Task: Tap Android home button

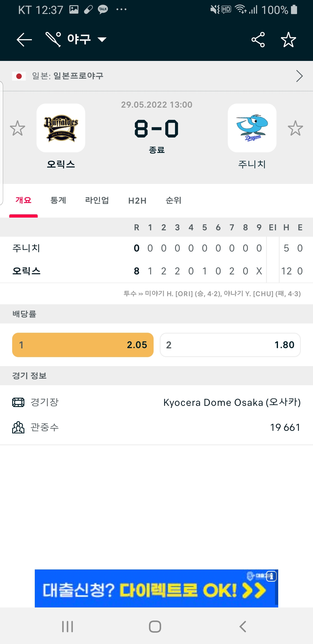Action: pyautogui.click(x=155, y=627)
